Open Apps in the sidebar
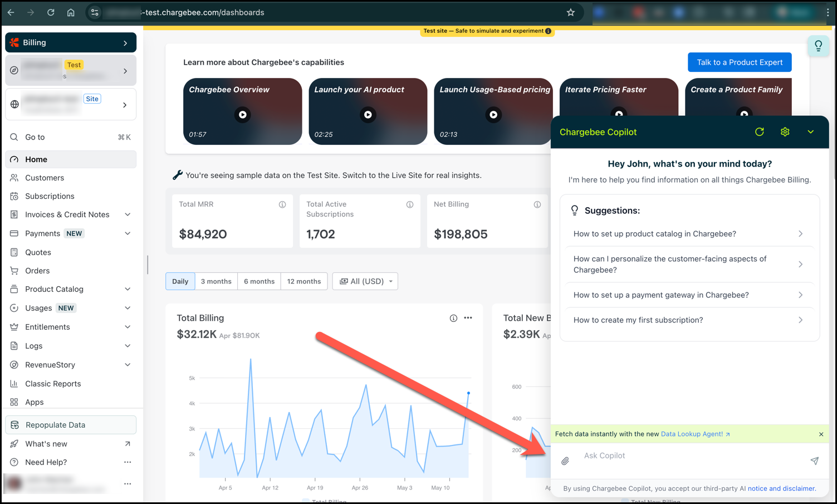The height and width of the screenshot is (504, 837). point(71,403)
